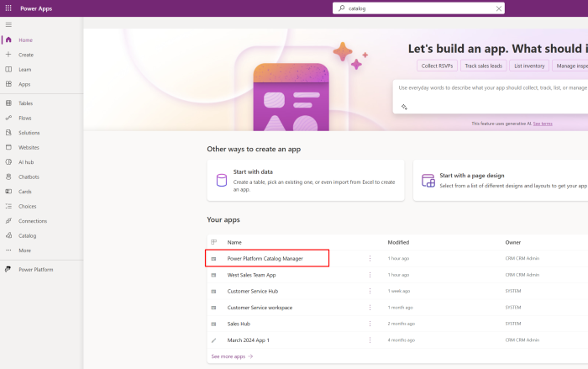Open the March 2024 App 1 entry
588x369 pixels.
(x=249, y=340)
